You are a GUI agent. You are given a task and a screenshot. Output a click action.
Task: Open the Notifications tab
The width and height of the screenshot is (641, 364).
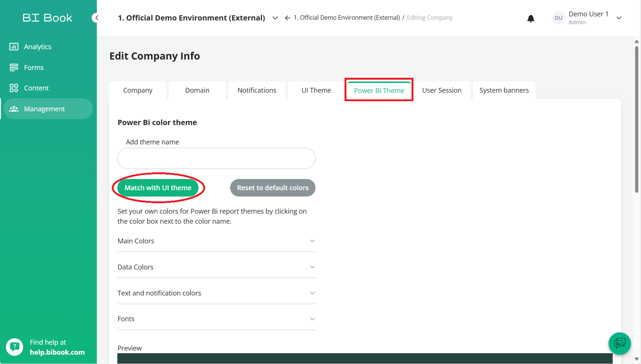click(x=257, y=90)
